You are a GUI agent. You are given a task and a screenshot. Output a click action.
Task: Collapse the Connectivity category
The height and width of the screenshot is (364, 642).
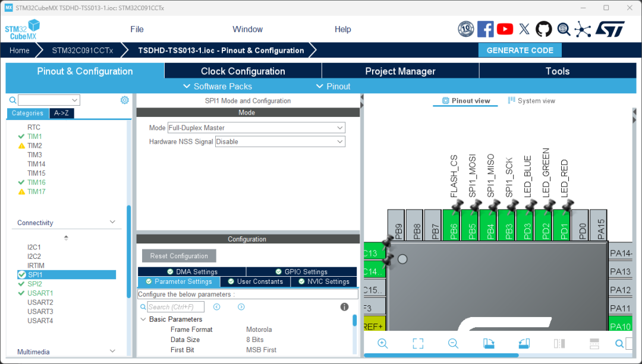coord(112,223)
